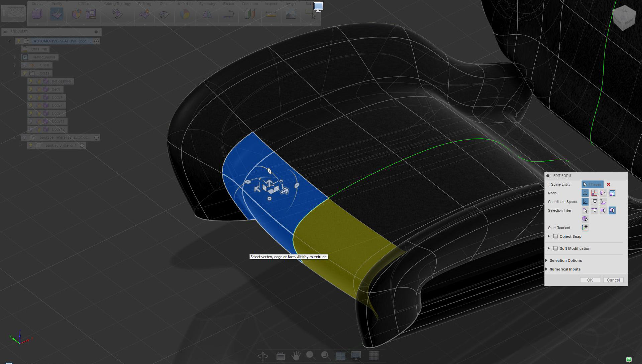Clear the T-Spline Entity selection with red X
Viewport: 642px width, 364px height.
[609, 184]
